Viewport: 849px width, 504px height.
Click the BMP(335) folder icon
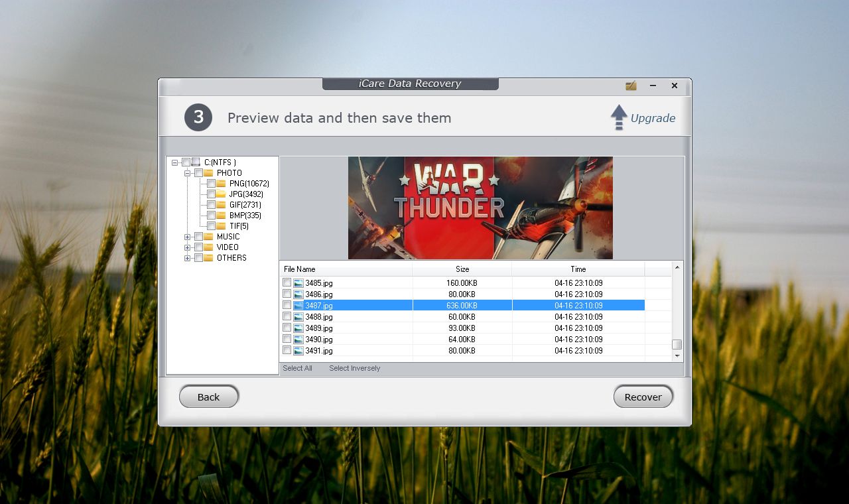click(x=221, y=215)
